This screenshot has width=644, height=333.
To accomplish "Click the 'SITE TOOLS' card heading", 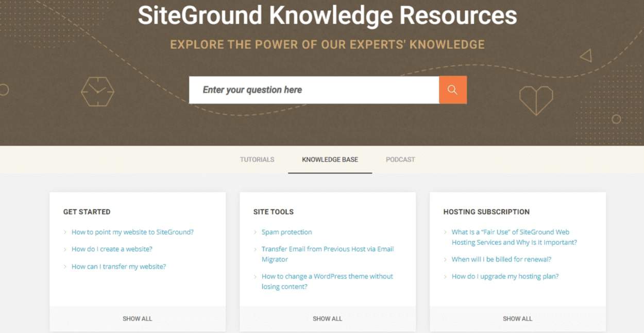I will (x=273, y=212).
